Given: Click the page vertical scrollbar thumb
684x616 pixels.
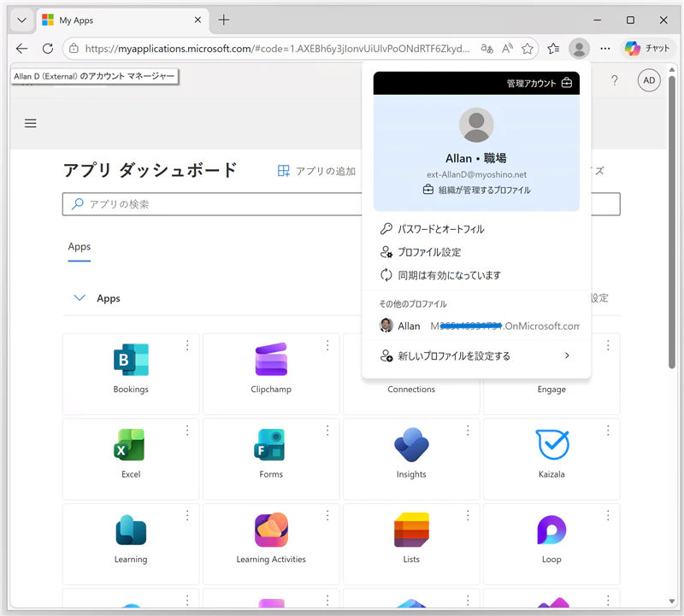Looking at the screenshot, I should point(672,222).
